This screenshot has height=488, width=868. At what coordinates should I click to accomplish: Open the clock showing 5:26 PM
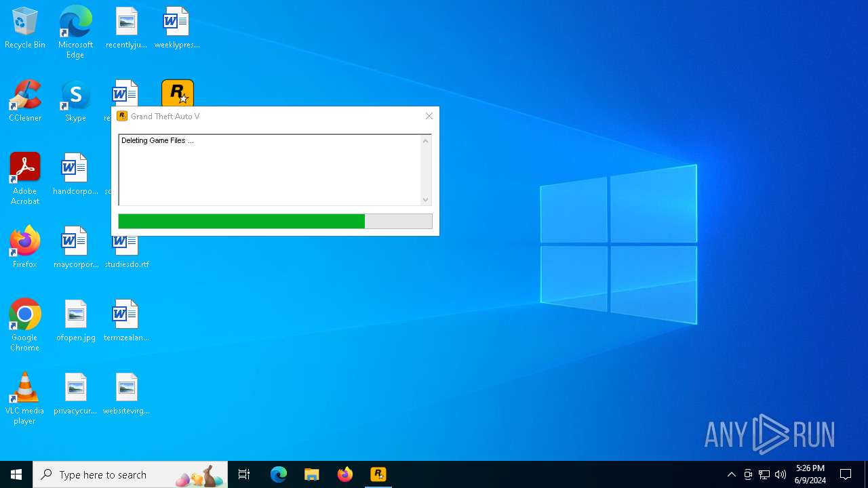click(x=810, y=474)
